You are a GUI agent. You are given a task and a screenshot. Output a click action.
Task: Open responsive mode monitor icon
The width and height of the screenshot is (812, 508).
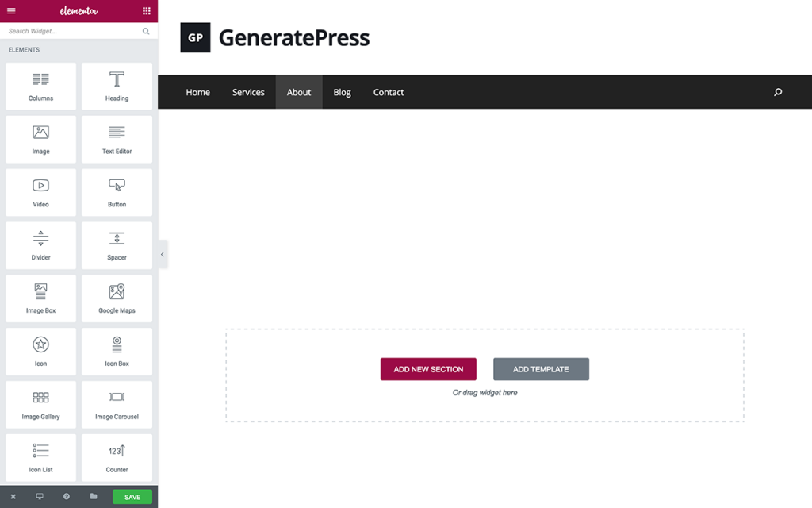click(40, 497)
